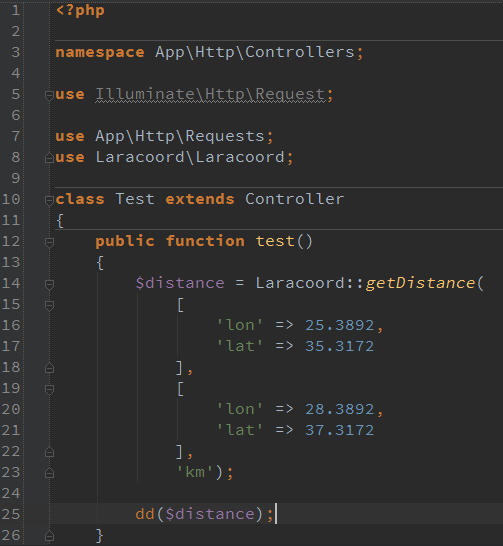Fold the second array at line 19
The image size is (503, 546).
tap(49, 389)
